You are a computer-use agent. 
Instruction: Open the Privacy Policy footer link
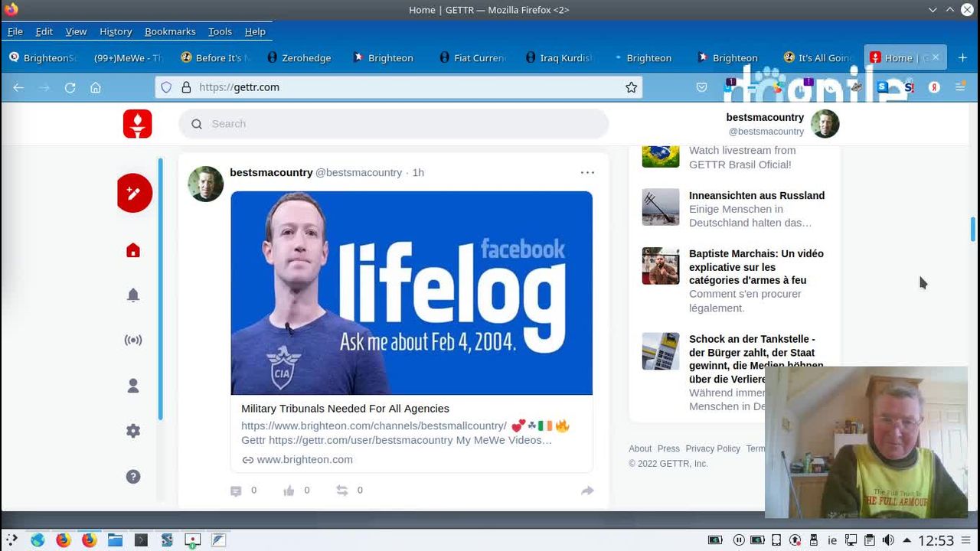(x=712, y=448)
